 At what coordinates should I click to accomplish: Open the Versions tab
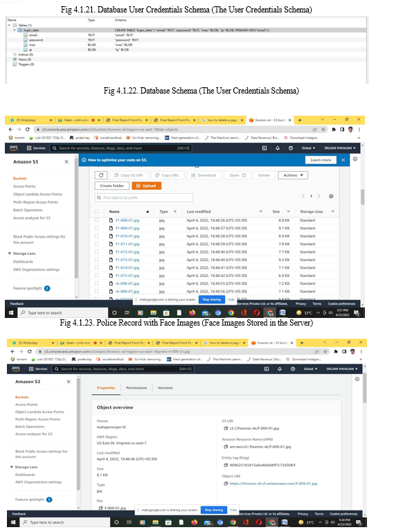[x=165, y=388]
